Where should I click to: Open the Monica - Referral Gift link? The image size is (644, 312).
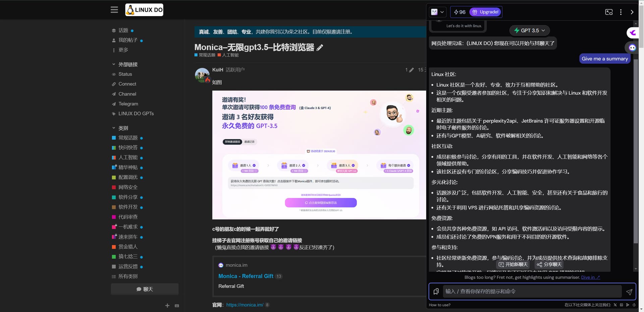coord(246,276)
